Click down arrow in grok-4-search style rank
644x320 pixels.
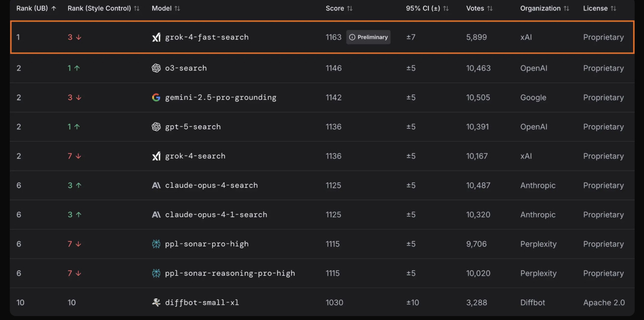pos(79,156)
